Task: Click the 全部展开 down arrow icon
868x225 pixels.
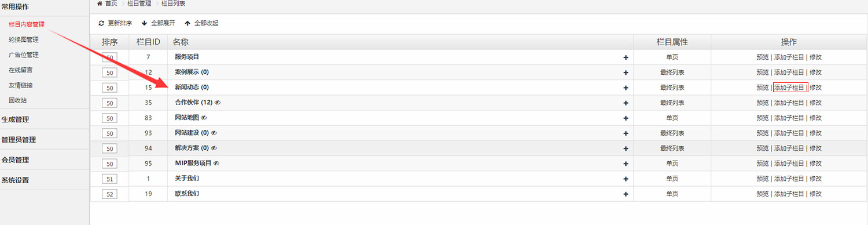Action: pos(144,23)
